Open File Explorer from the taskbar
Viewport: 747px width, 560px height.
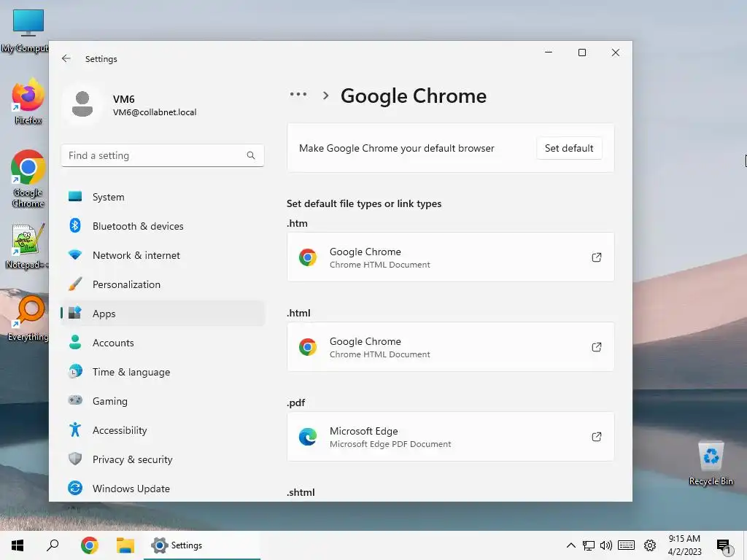click(x=125, y=545)
